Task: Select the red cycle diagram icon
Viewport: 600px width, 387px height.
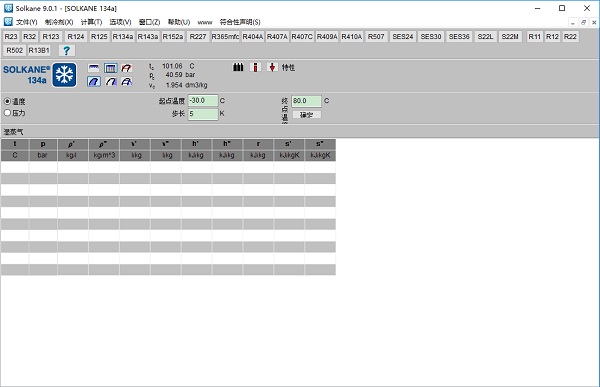Action: click(x=127, y=68)
